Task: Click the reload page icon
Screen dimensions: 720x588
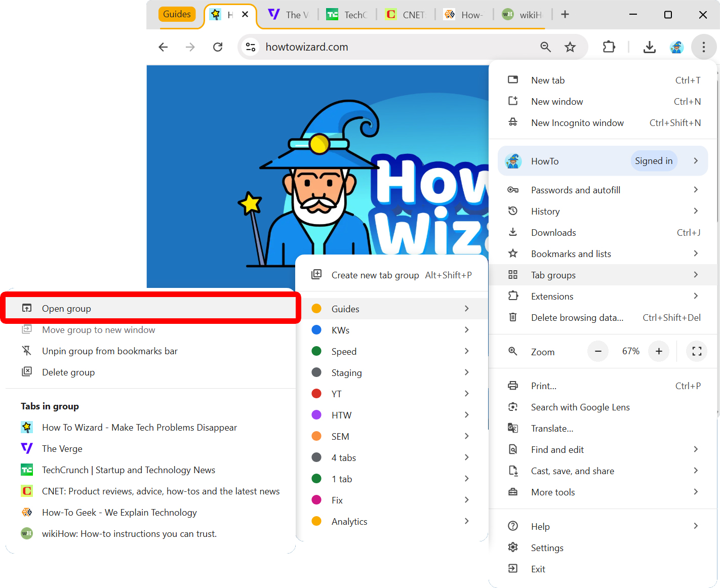Action: pyautogui.click(x=218, y=47)
